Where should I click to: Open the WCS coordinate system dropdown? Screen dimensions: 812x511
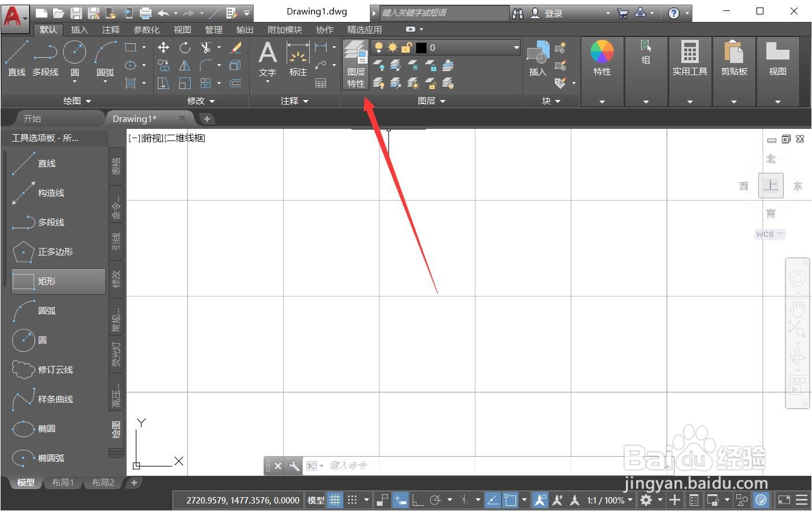770,234
